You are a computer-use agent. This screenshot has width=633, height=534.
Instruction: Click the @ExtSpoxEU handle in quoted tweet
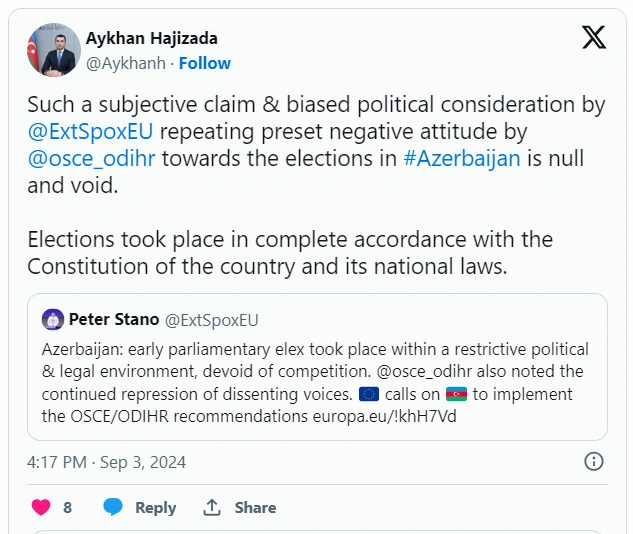211,320
